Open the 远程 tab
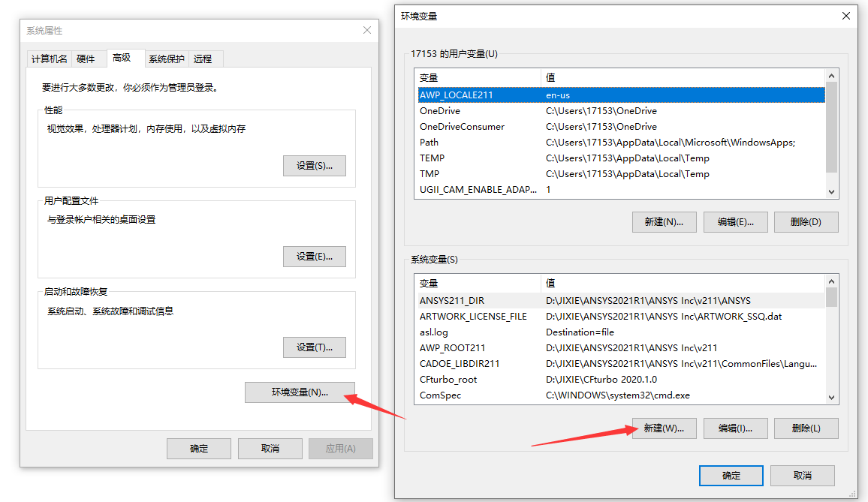 click(203, 59)
